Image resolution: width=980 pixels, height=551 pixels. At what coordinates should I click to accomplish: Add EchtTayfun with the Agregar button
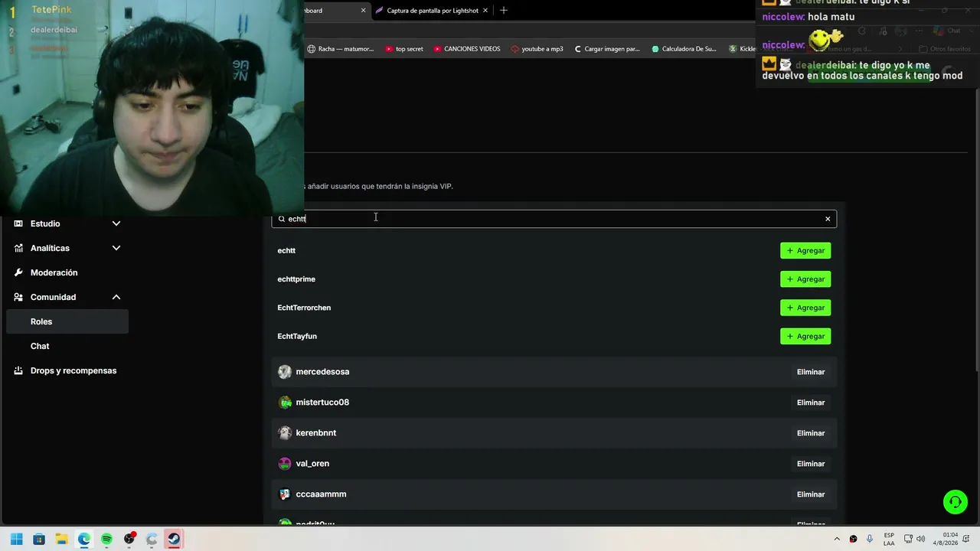pyautogui.click(x=805, y=336)
